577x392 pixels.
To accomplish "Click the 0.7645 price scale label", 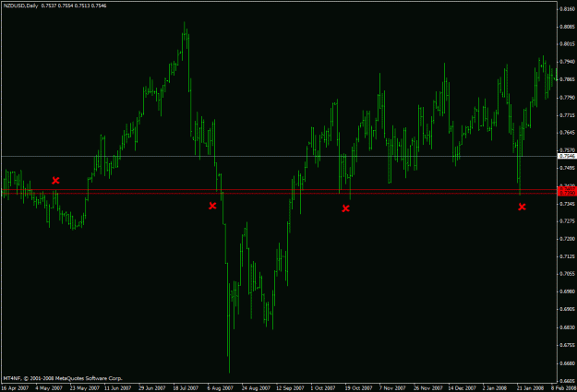I will (x=567, y=133).
